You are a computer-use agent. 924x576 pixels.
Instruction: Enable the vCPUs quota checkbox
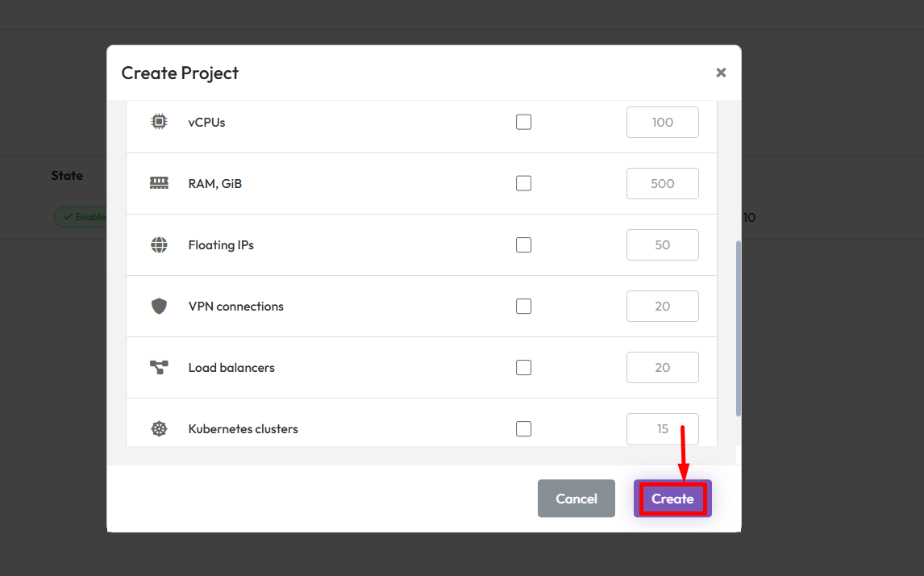tap(524, 122)
